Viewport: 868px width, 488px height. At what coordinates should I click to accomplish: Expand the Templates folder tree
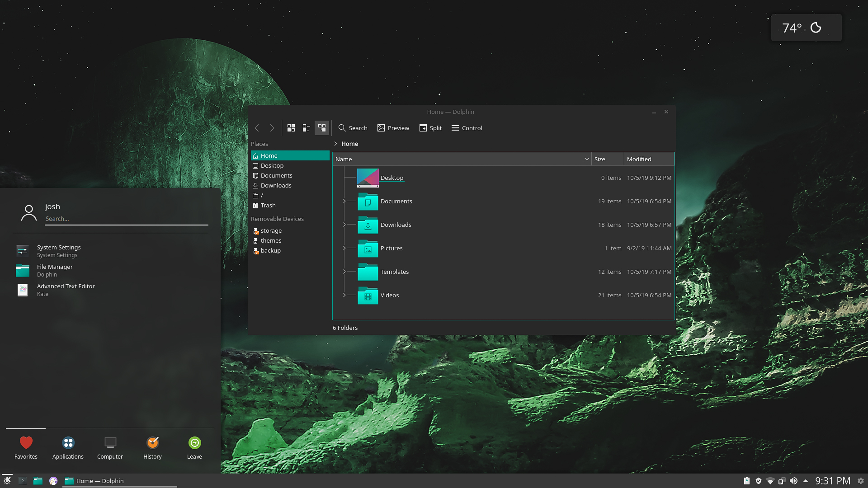click(x=344, y=272)
